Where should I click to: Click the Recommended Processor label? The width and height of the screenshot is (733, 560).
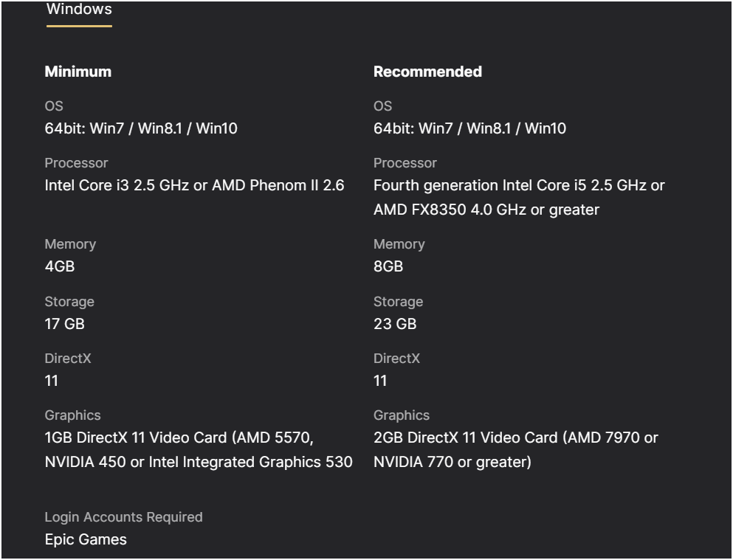[x=405, y=163]
